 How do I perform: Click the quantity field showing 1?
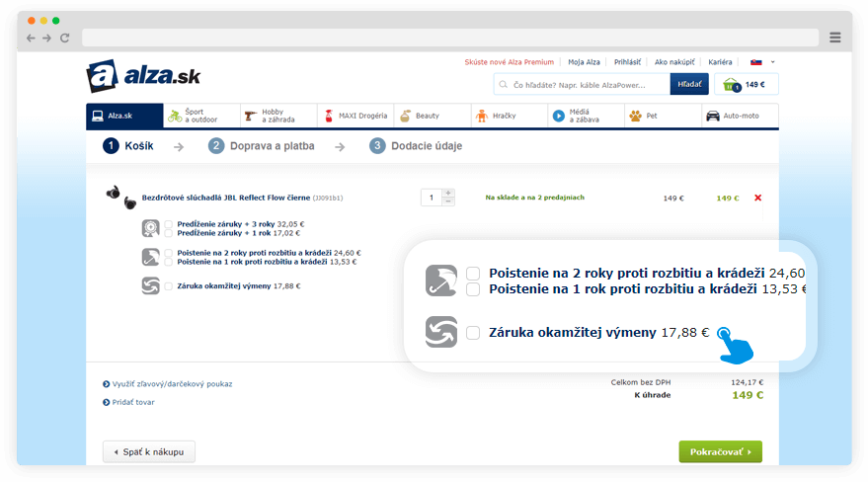(x=432, y=198)
